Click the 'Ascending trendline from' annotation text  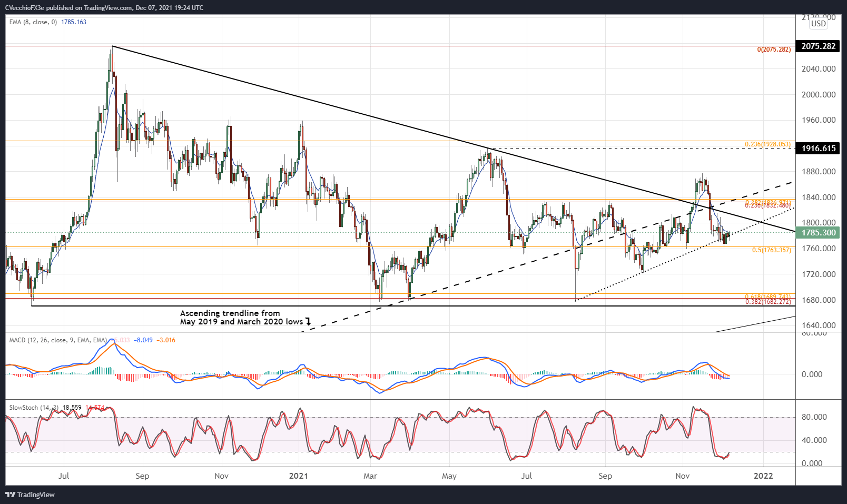coord(230,313)
